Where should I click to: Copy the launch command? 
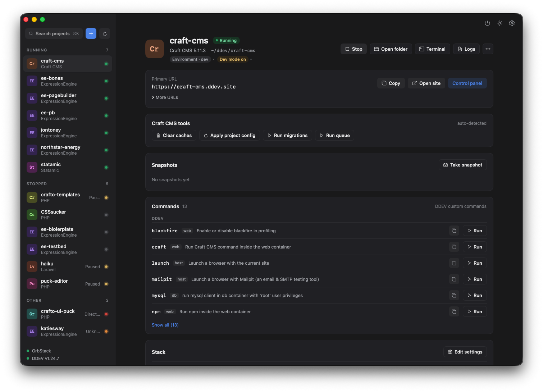coord(454,263)
